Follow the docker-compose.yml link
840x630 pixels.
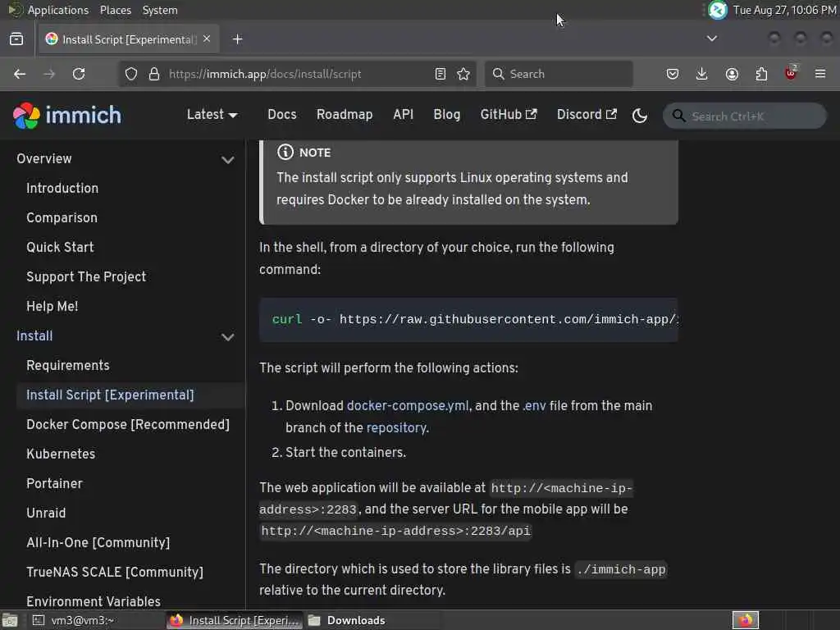408,405
